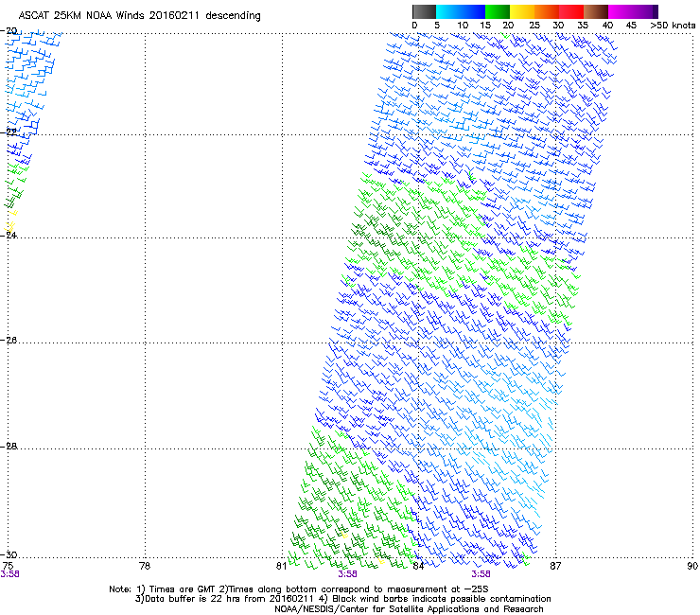Viewport: 700px width, 615px height.
Task: Click the purple 3:58 time between 81 and 84
Action: (x=347, y=574)
